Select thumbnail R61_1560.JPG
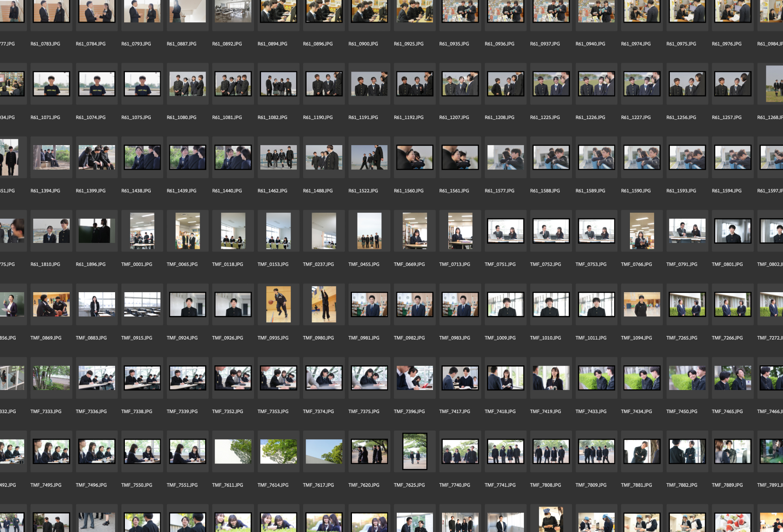 coord(415,157)
